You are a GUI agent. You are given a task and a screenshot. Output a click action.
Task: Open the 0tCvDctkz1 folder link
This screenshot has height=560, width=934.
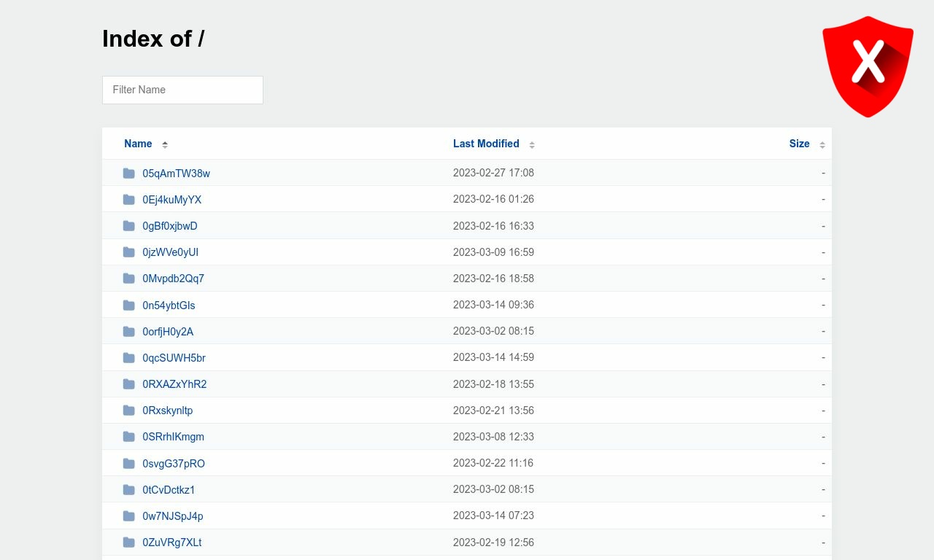point(169,490)
